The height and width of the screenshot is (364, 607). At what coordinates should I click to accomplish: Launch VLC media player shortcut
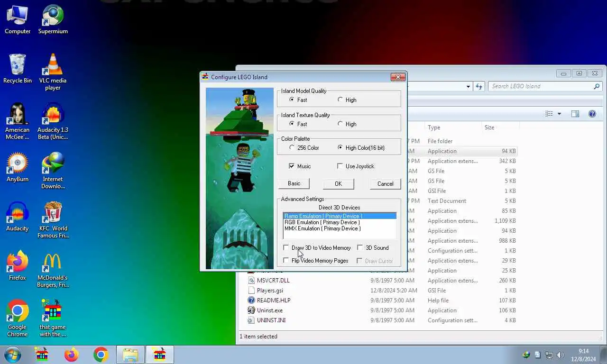53,72
